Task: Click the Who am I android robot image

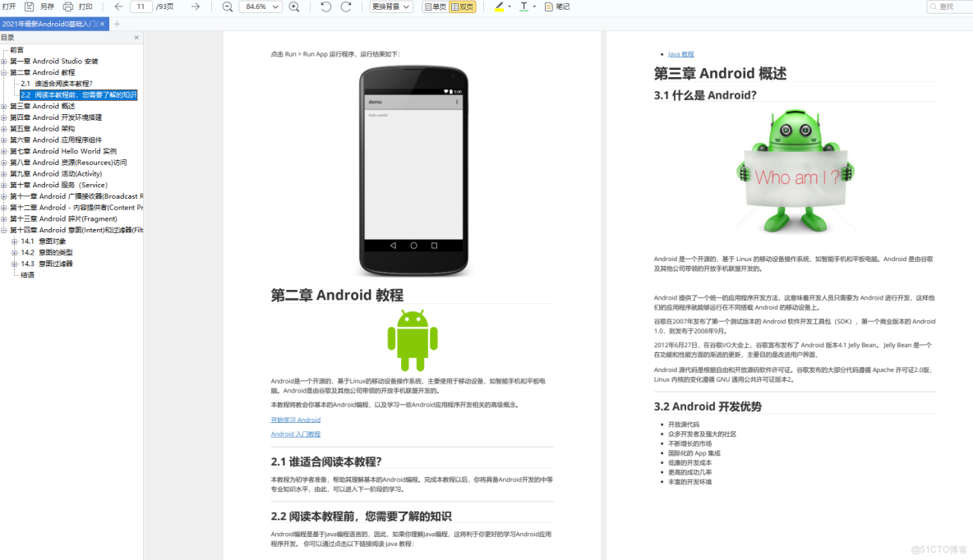Action: 795,172
